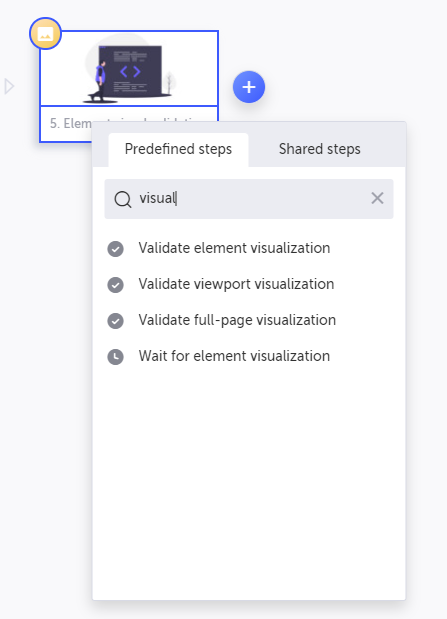Choose Validate viewport visualization step
This screenshot has width=447, height=619.
pos(236,284)
